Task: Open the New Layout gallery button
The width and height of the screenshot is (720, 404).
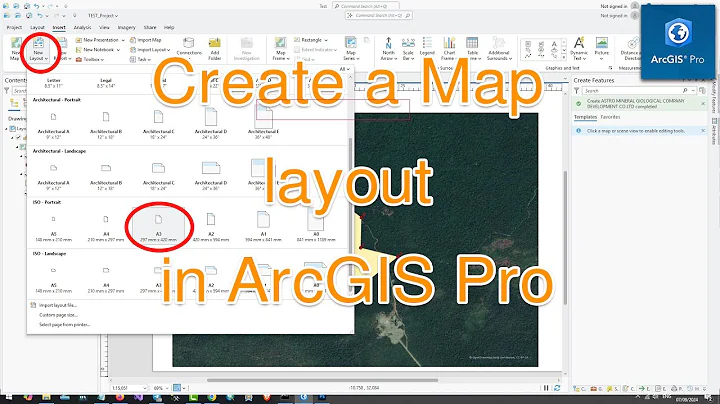Action: click(39, 50)
